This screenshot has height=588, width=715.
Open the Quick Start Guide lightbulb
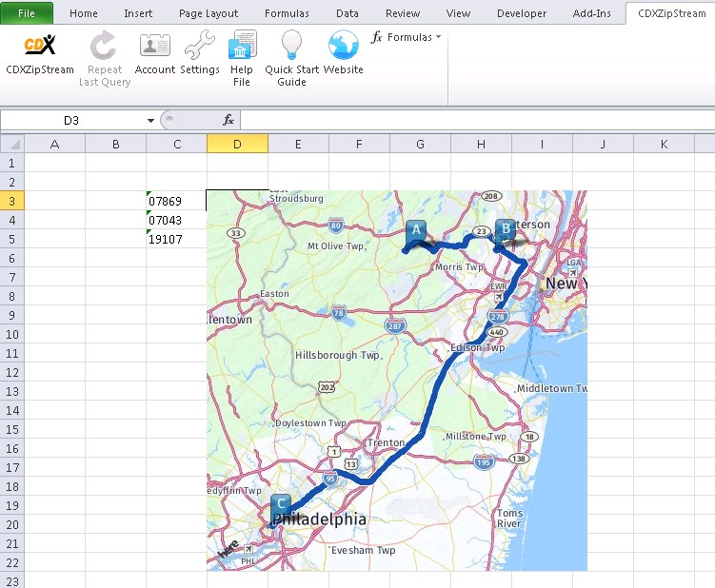coord(291,47)
